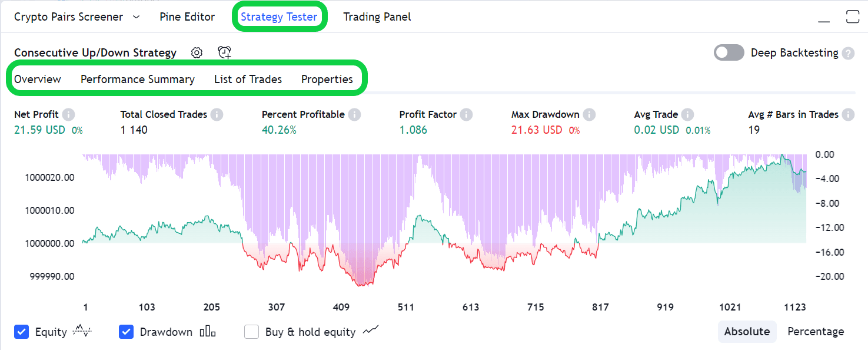The height and width of the screenshot is (350, 868).
Task: Open the strategy settings gear icon
Action: click(196, 52)
